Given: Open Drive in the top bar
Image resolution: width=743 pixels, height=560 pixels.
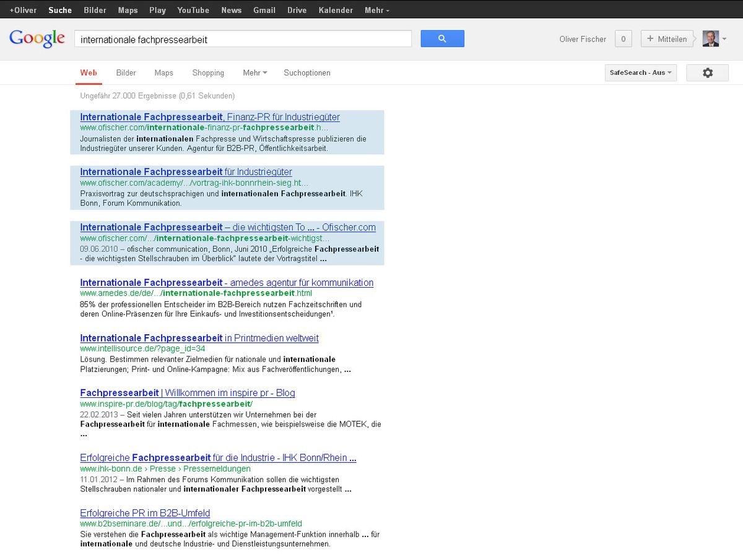Looking at the screenshot, I should (x=297, y=10).
